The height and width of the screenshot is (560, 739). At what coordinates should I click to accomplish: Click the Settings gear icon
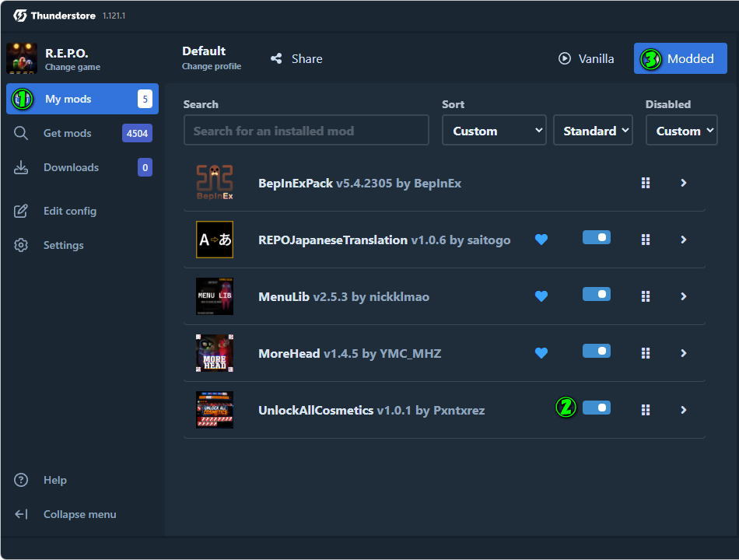pos(21,245)
